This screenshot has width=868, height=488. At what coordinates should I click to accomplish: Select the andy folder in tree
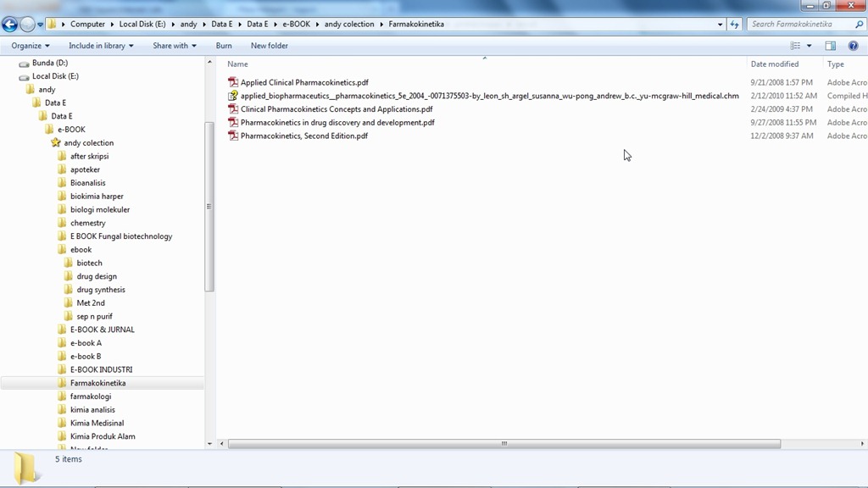point(47,90)
